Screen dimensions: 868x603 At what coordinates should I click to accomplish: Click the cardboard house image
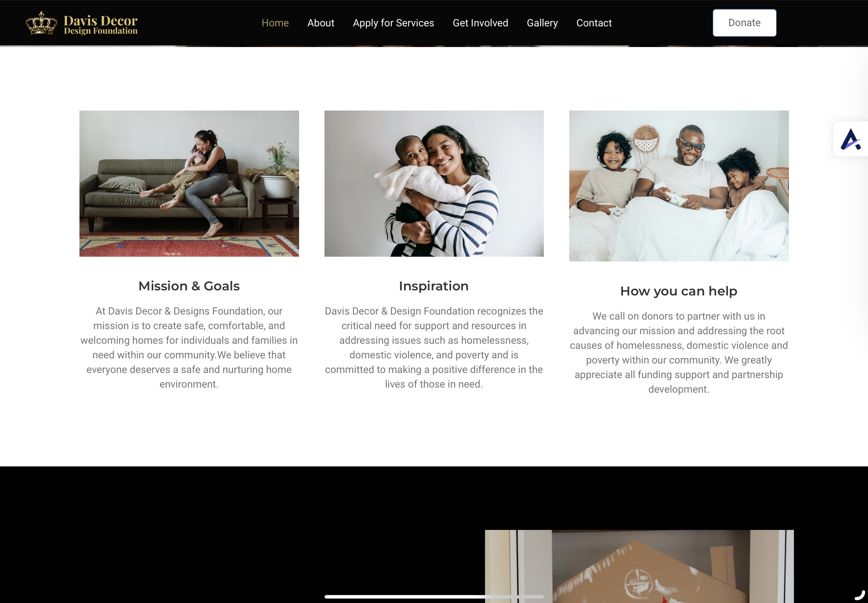tap(639, 566)
